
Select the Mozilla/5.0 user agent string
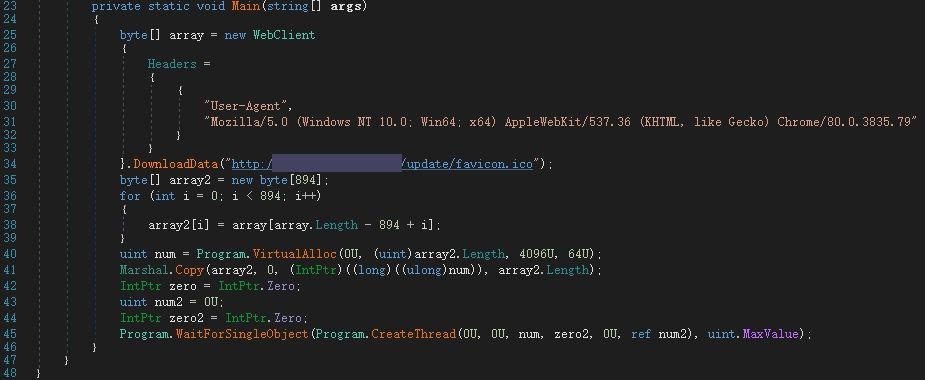coord(560,122)
